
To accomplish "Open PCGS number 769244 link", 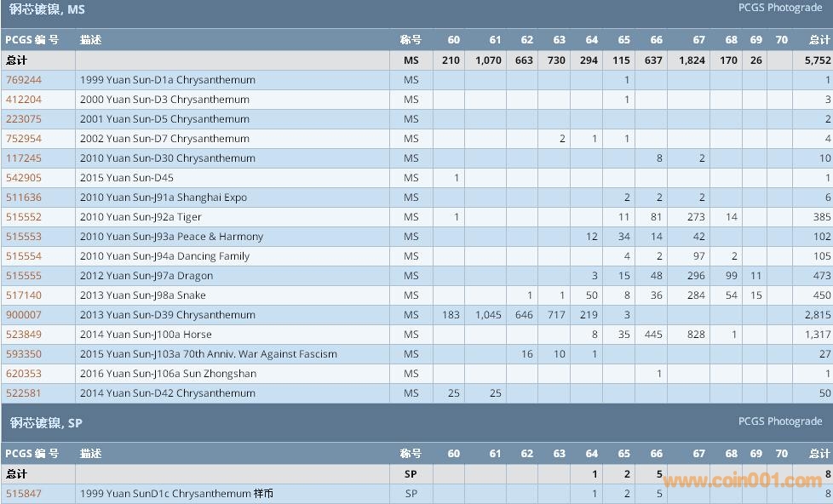I will click(23, 80).
